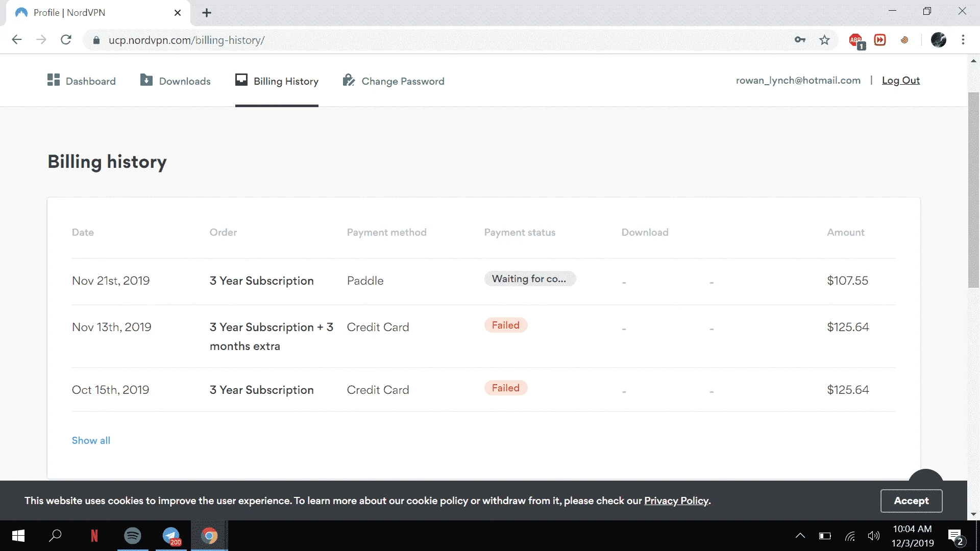This screenshot has height=551, width=980.
Task: Open the Wi-Fi network tray icon
Action: [850, 536]
